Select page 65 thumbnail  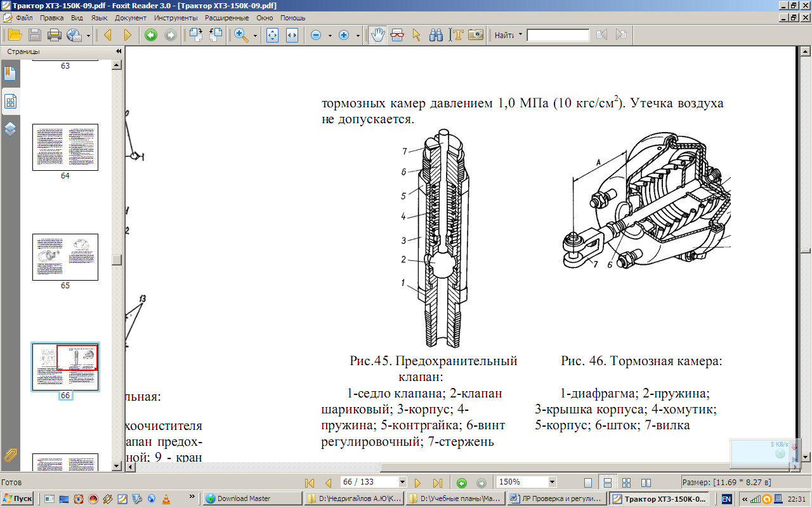[x=65, y=257]
